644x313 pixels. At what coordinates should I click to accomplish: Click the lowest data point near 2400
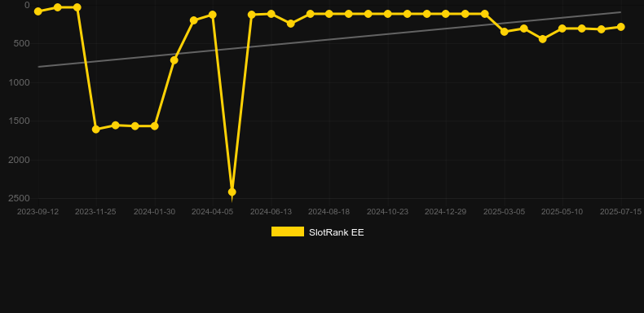[232, 192]
